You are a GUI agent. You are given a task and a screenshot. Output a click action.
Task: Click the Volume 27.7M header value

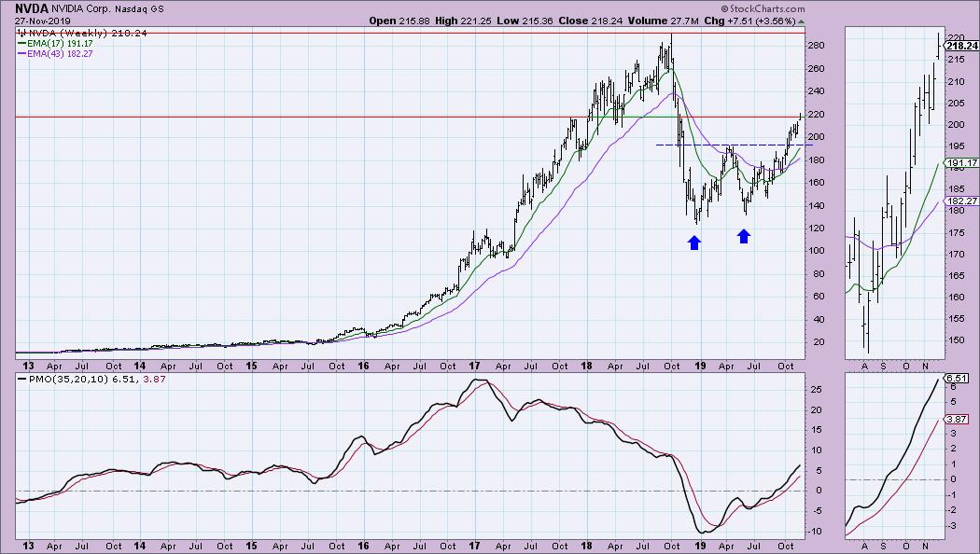(x=663, y=21)
